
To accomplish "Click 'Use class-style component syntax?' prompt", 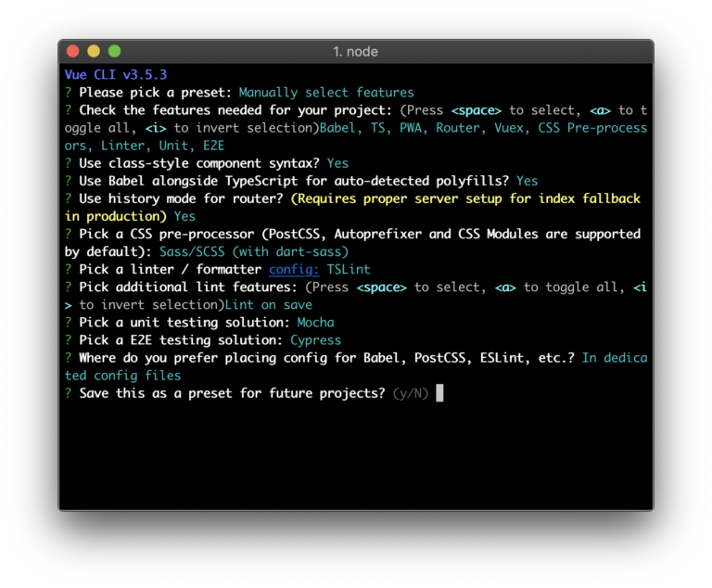I will pos(199,163).
